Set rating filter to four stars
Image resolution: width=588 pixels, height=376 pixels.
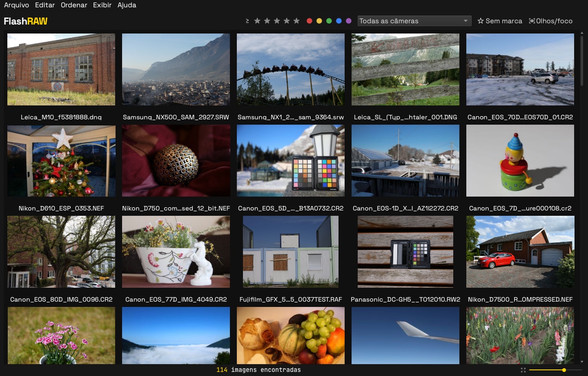pos(287,21)
